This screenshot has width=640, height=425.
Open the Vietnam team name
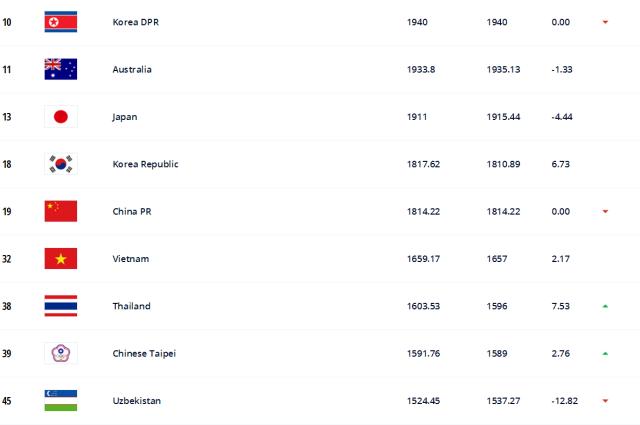coord(130,259)
